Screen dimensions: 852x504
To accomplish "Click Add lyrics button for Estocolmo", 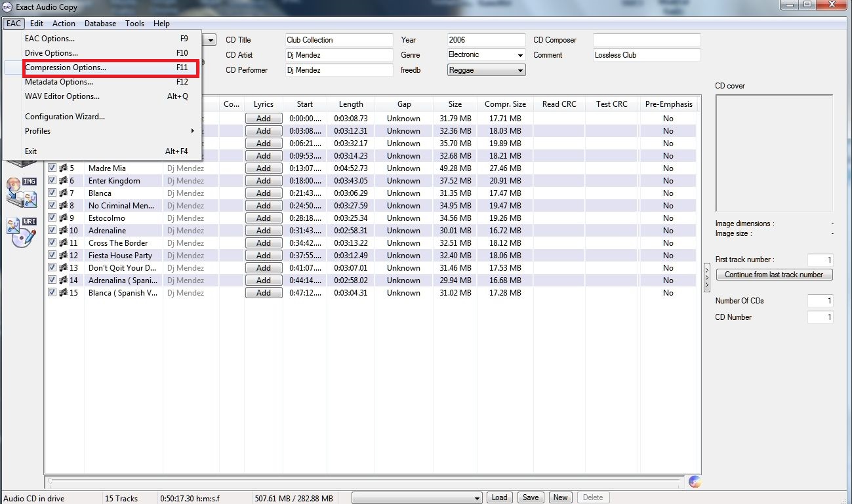I will (x=264, y=218).
